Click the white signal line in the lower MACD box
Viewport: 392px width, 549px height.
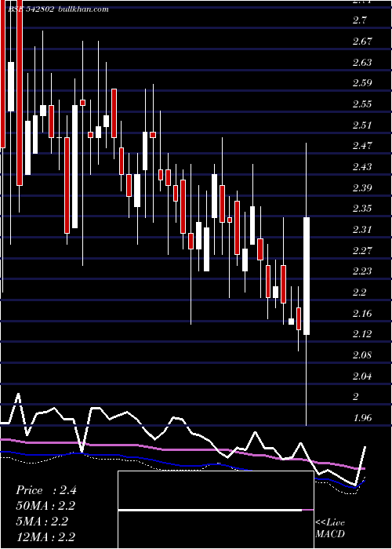tap(210, 511)
